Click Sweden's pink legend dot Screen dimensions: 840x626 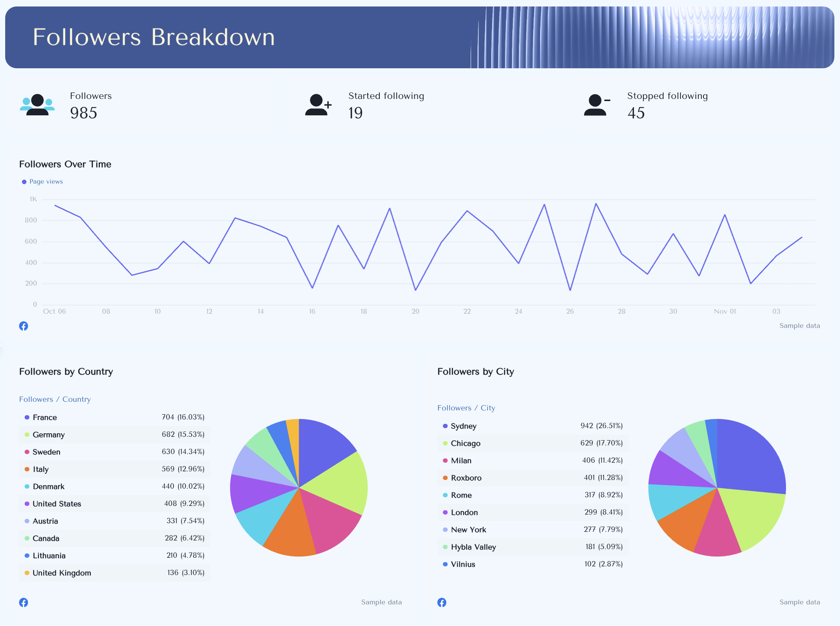tap(27, 452)
